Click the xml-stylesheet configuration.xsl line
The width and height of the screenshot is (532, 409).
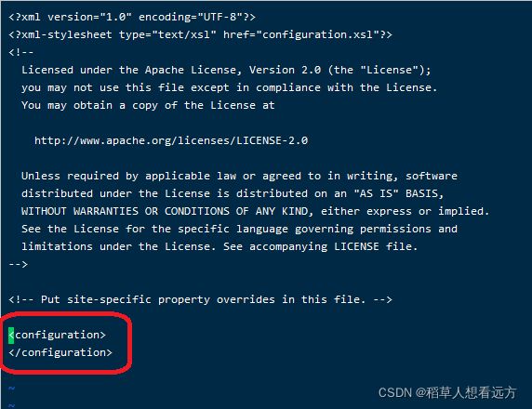click(x=200, y=34)
